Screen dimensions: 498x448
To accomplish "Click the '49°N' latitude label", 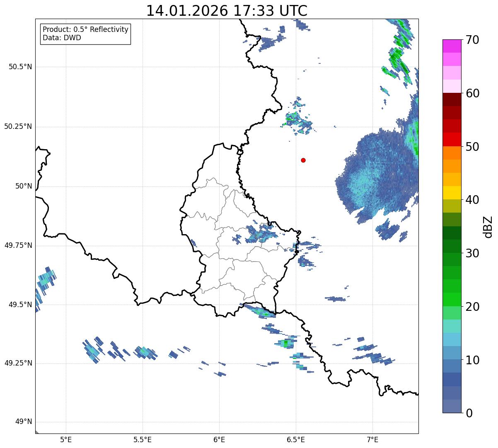I will [x=24, y=422].
